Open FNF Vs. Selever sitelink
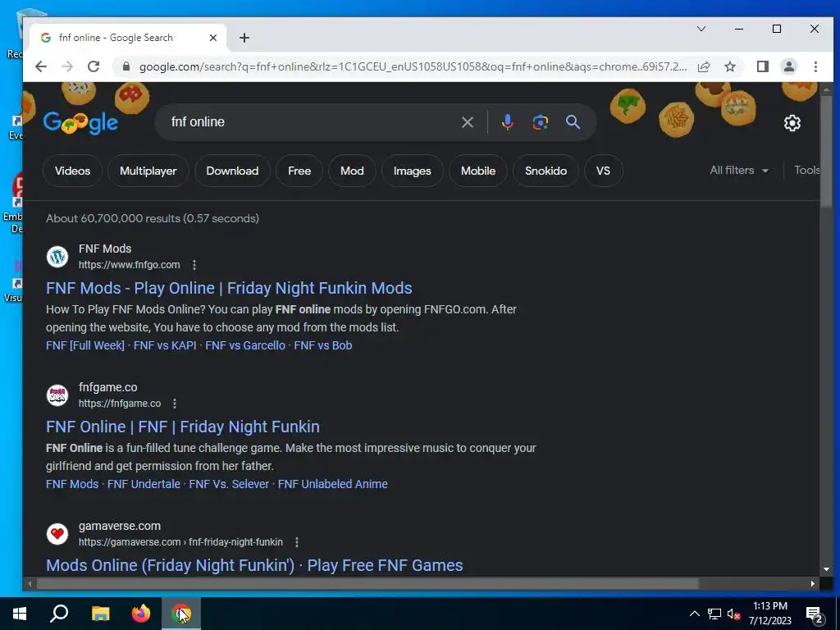Viewport: 840px width, 630px height. pos(229,484)
